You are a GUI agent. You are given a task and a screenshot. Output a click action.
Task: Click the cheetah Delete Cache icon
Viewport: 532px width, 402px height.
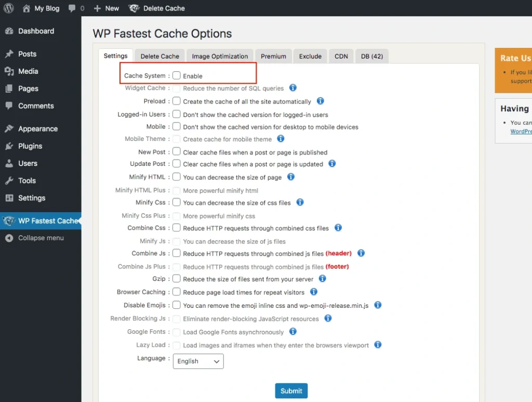[x=134, y=8]
